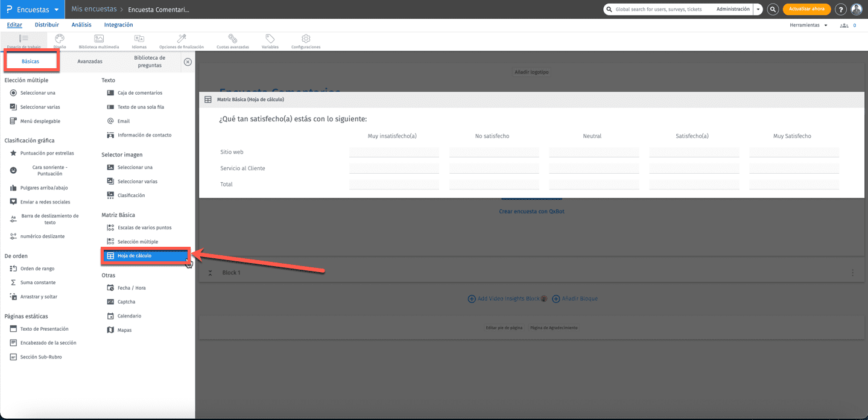The image size is (868, 420).
Task: Open Variables tag icon
Action: [270, 41]
